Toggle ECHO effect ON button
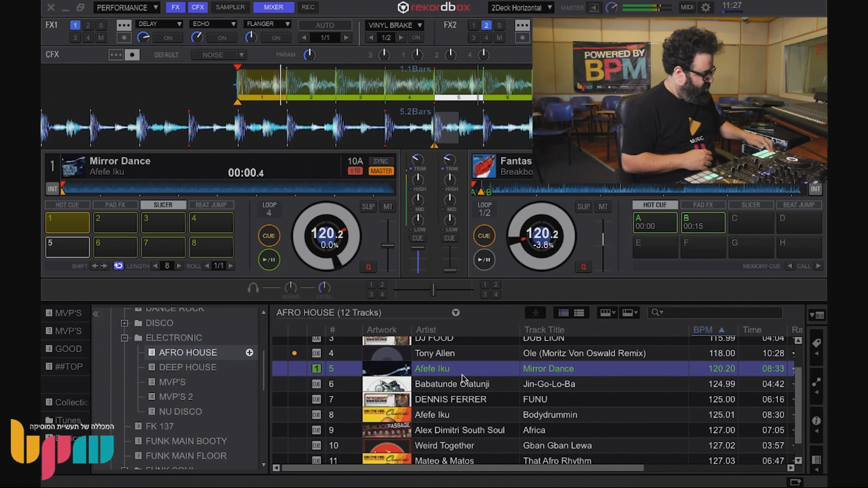Screen dimensions: 868x488 click(x=222, y=38)
